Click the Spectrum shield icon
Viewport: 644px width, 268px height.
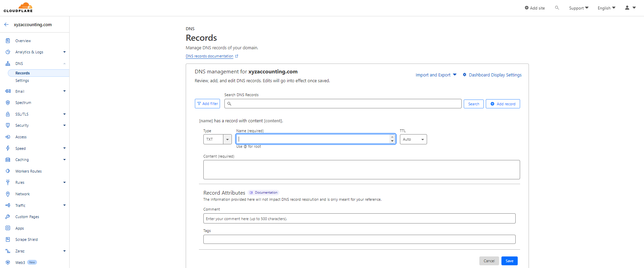(8, 103)
